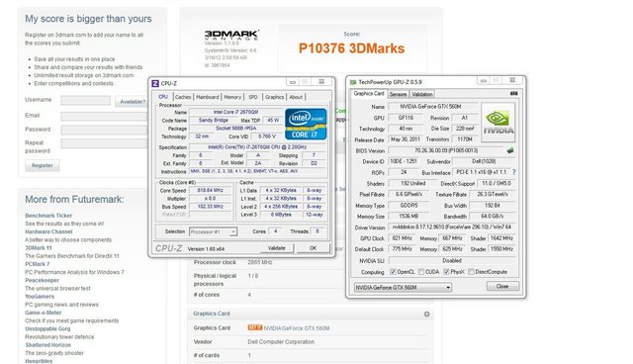
Task: Open the Validation tab in GPU-Z
Action: coord(422,94)
